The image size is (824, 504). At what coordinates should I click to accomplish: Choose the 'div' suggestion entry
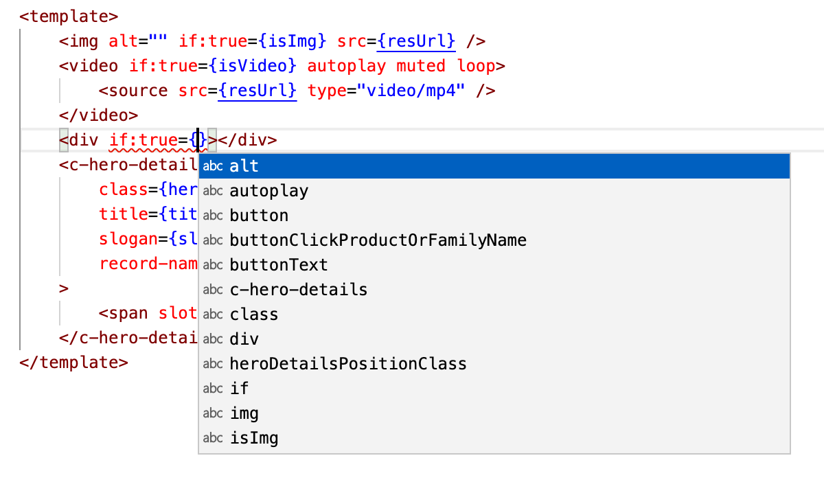tap(494, 339)
